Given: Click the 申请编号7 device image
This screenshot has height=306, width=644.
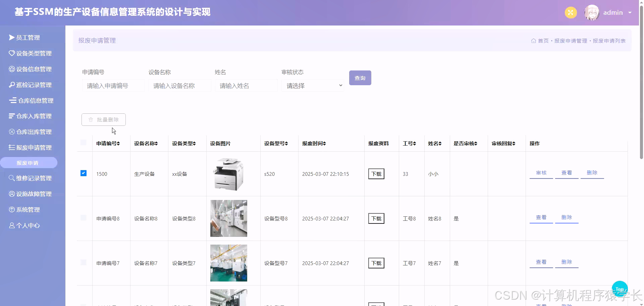Looking at the screenshot, I should (x=229, y=263).
